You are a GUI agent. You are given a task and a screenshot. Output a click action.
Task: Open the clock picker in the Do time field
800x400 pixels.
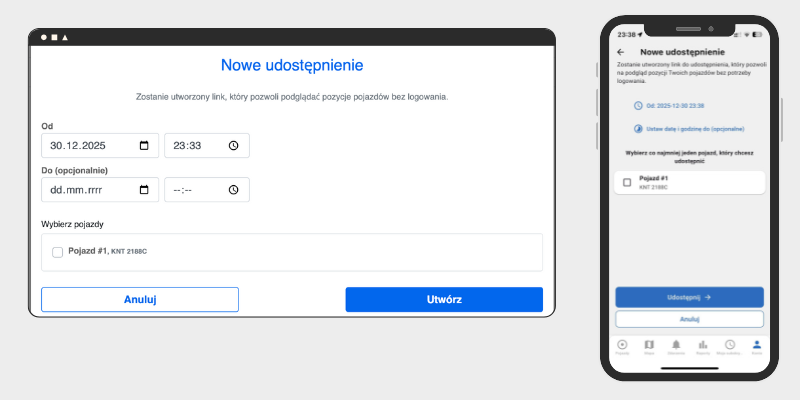click(x=233, y=190)
